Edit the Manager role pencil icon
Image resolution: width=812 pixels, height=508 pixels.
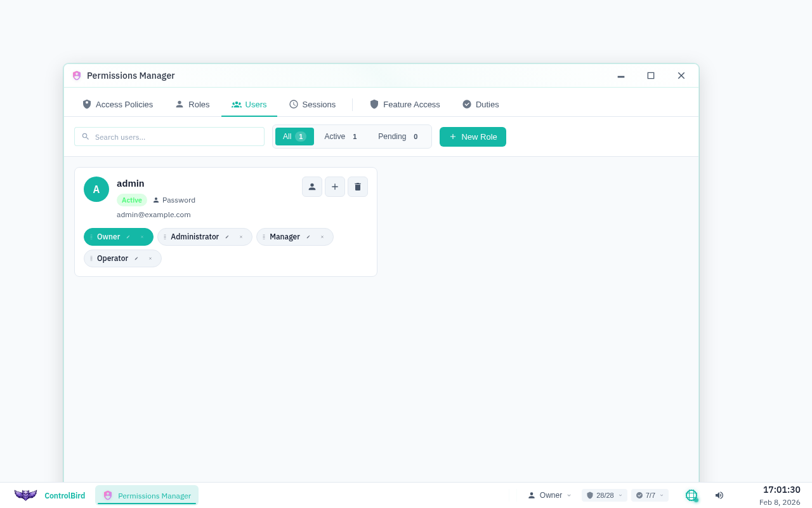(308, 237)
